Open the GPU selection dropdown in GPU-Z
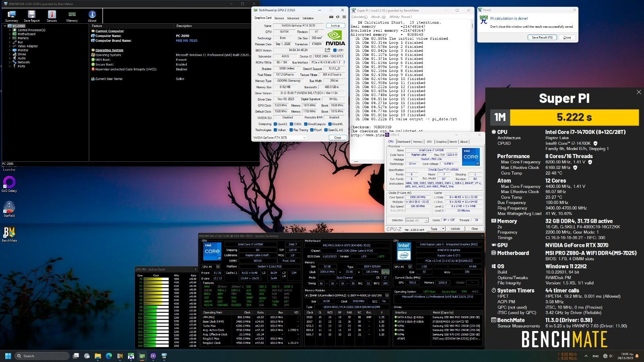644x362 pixels. point(279,138)
